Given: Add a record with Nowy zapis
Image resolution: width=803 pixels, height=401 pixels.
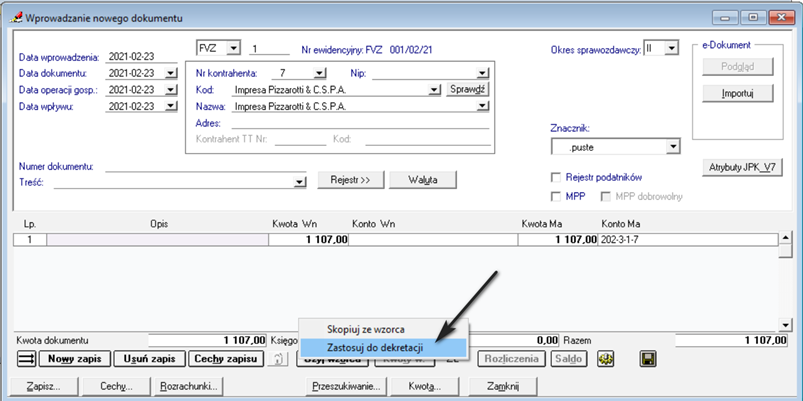Looking at the screenshot, I should pos(75,359).
